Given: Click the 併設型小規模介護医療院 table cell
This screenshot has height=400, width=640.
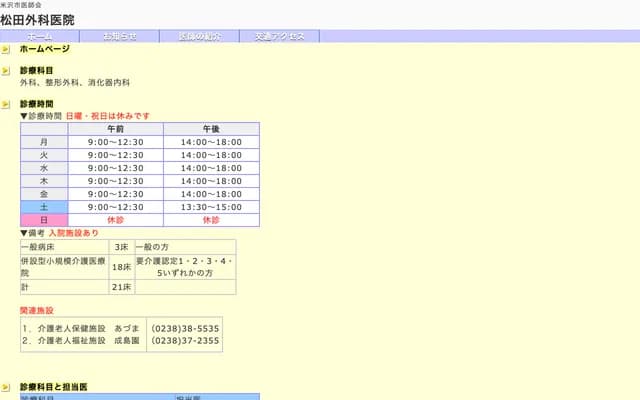Looking at the screenshot, I should tap(64, 266).
